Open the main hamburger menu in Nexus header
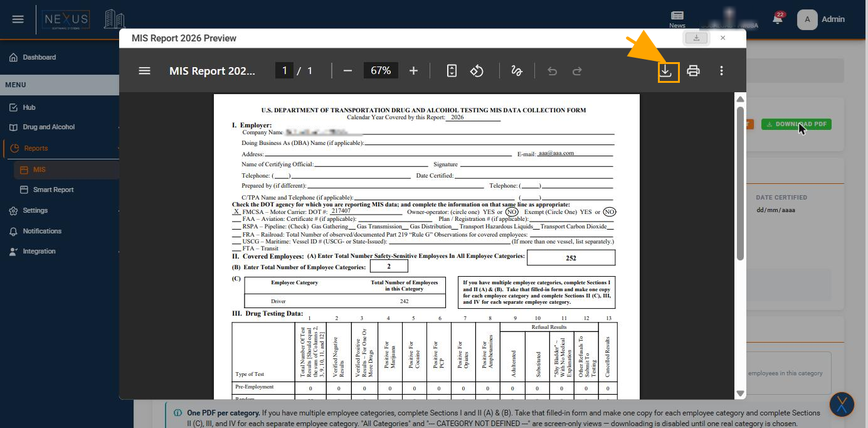Screen dimensions: 868x428 18,19
